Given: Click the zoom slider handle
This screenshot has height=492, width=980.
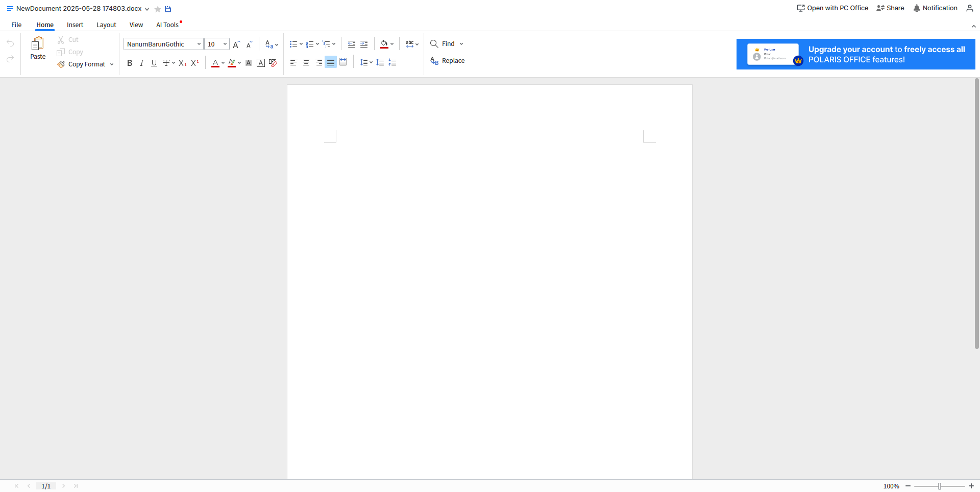Looking at the screenshot, I should pos(940,486).
